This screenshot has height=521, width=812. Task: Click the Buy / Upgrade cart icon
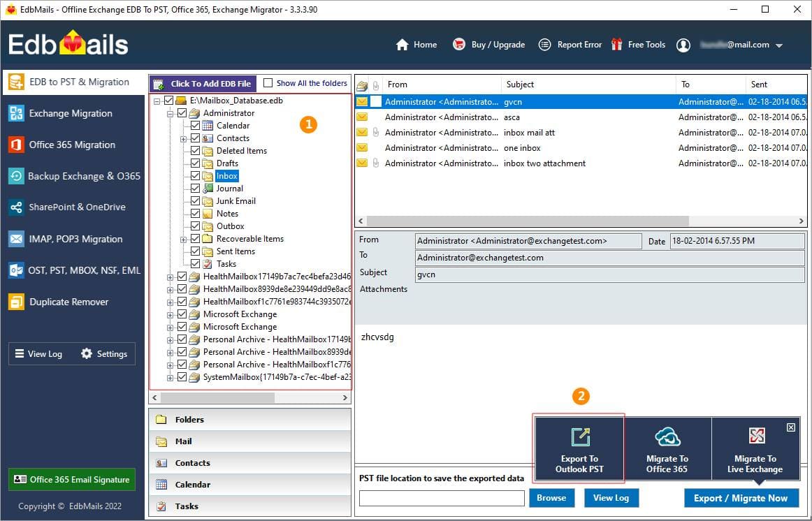459,45
